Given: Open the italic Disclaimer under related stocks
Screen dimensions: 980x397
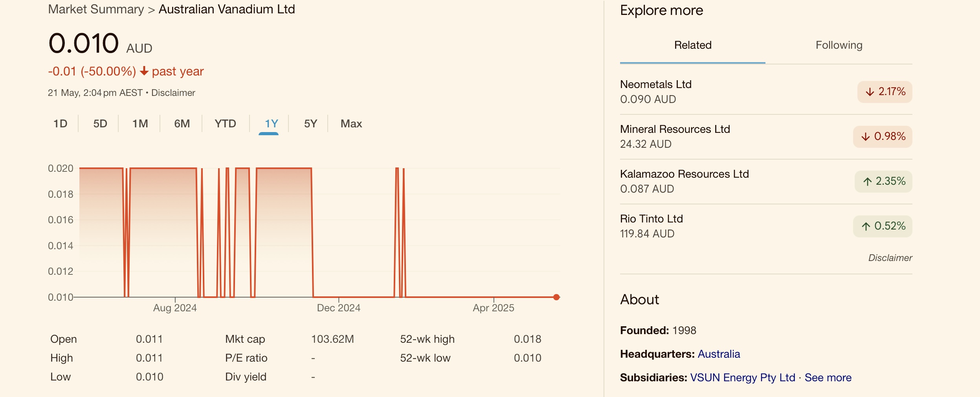Looking at the screenshot, I should [890, 258].
